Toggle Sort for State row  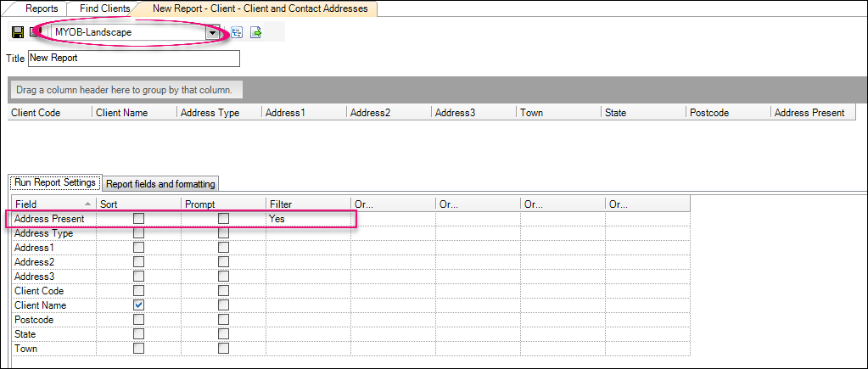tap(138, 334)
